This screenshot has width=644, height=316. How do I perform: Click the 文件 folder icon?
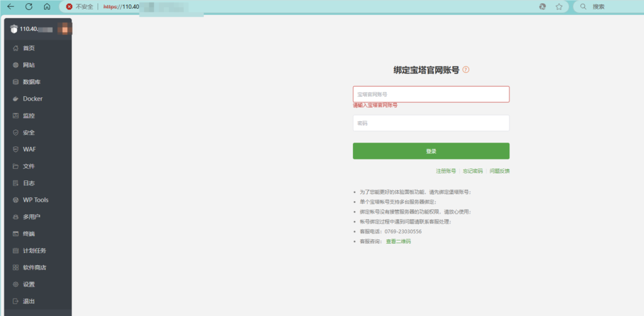click(x=16, y=166)
